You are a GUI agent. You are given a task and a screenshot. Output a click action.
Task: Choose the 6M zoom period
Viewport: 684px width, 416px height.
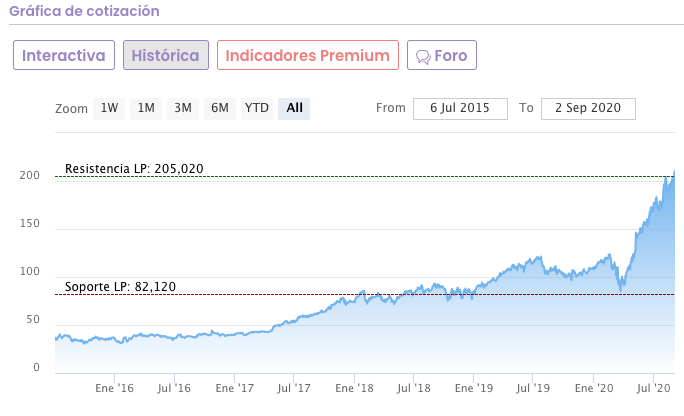click(219, 108)
